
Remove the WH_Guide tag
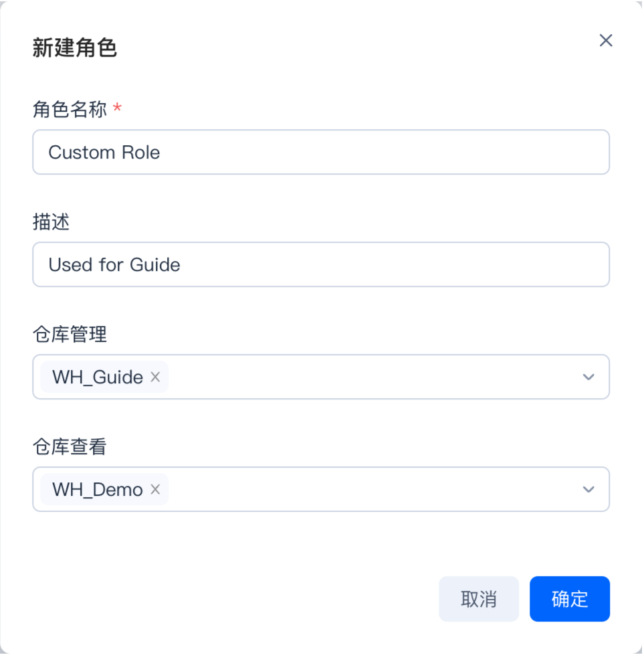click(x=155, y=377)
